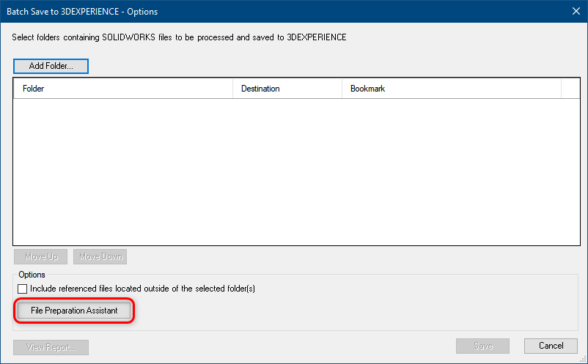Screen dimensions: 588x364
Task: Click the Move Up button
Action: click(x=41, y=256)
